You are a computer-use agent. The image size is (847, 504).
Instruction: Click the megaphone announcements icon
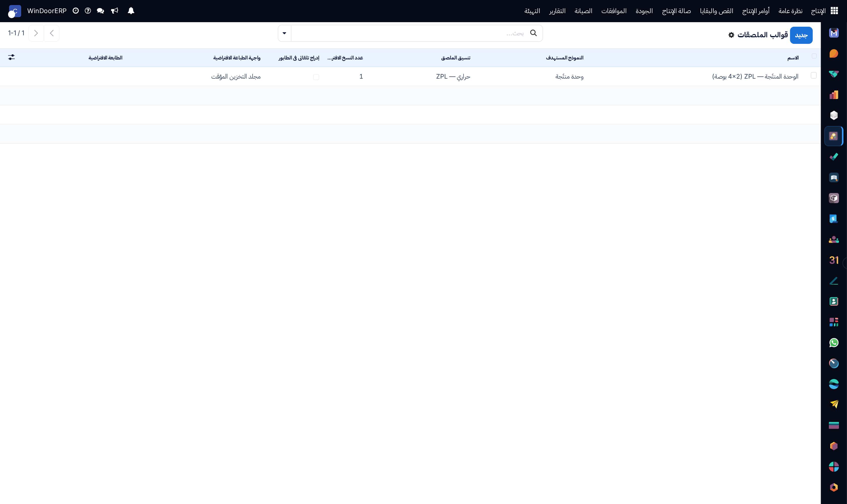point(114,11)
